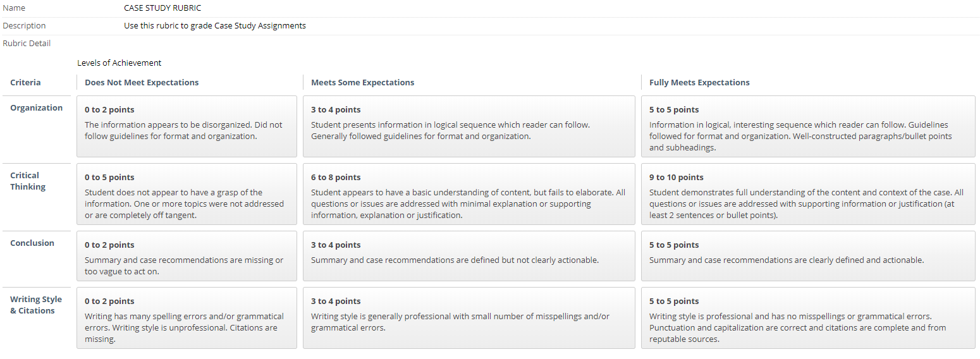Click the Critical Thinking criteria label
980x359 pixels.
point(28,181)
